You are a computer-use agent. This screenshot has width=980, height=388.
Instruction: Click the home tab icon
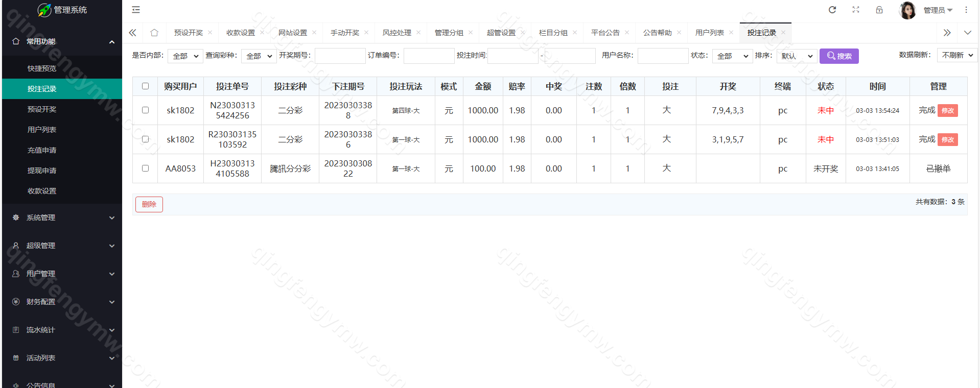[154, 33]
